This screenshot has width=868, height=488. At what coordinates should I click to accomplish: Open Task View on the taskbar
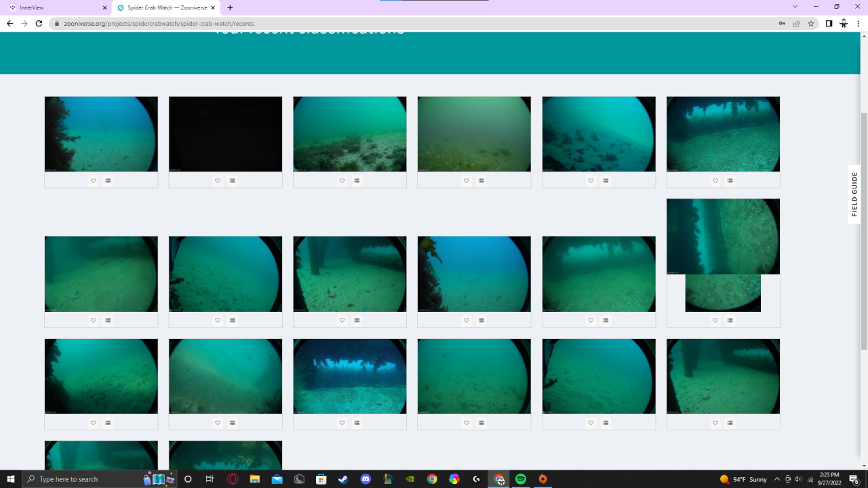coord(210,479)
